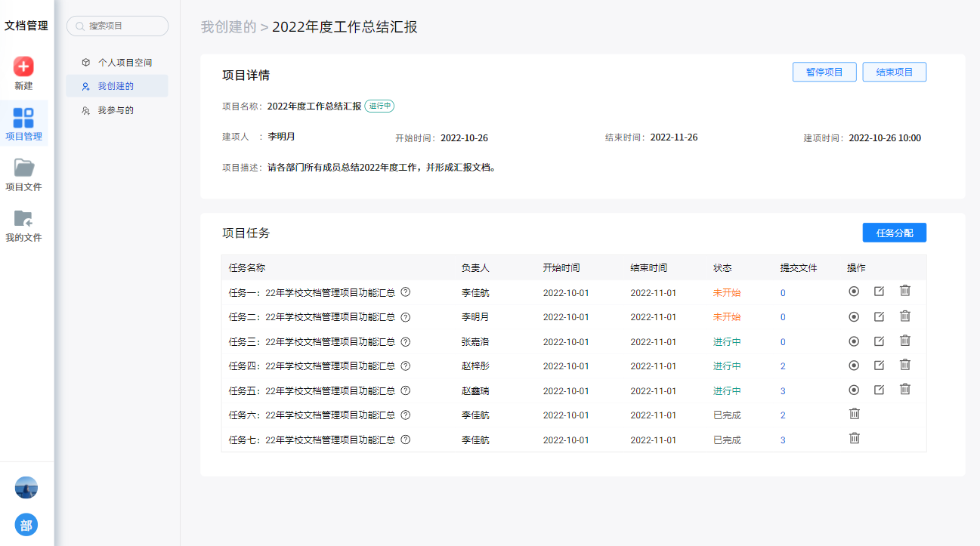
Task: Click the delete trash icon for 任务六
Action: click(x=854, y=414)
